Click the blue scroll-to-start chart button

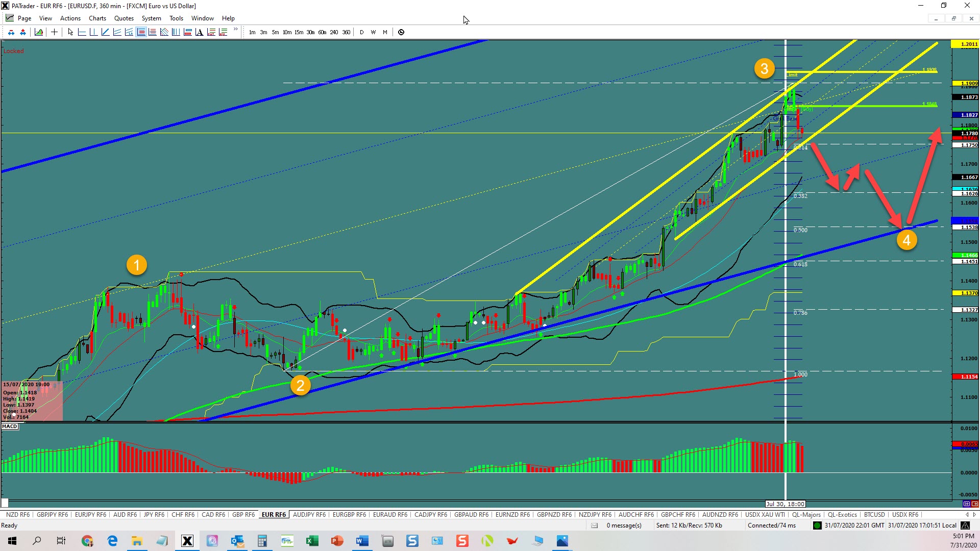tap(967, 504)
